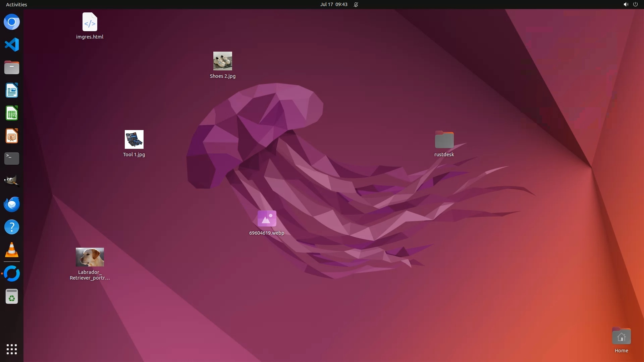The image size is (644, 362).
Task: Open the clock and calendar menu
Action: click(x=333, y=4)
